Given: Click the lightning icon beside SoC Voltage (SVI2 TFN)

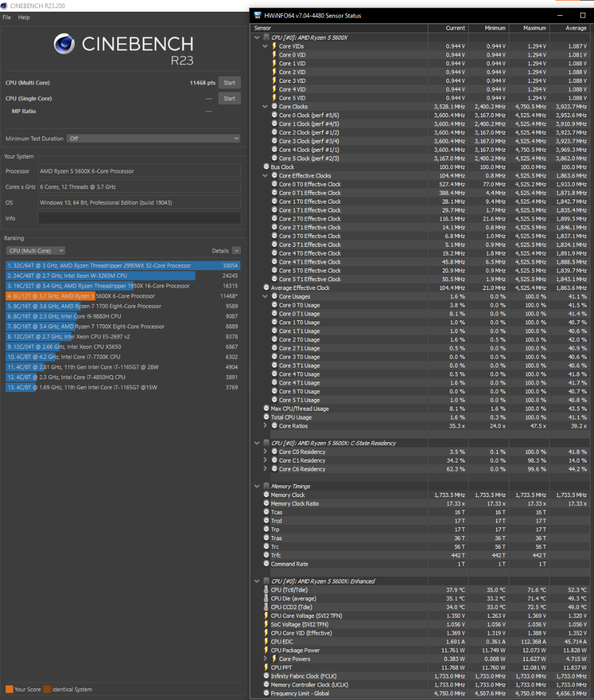Looking at the screenshot, I should [x=267, y=624].
